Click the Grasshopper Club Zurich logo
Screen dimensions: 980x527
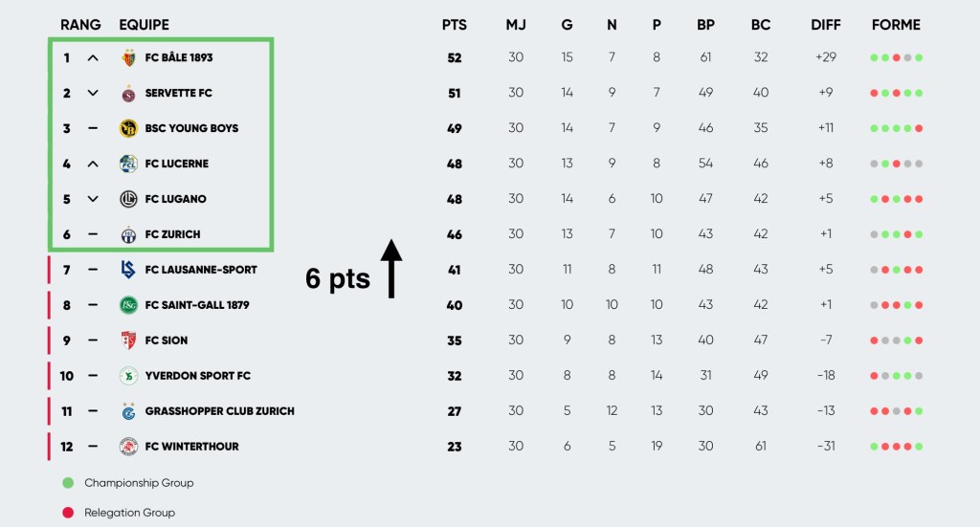(x=128, y=411)
